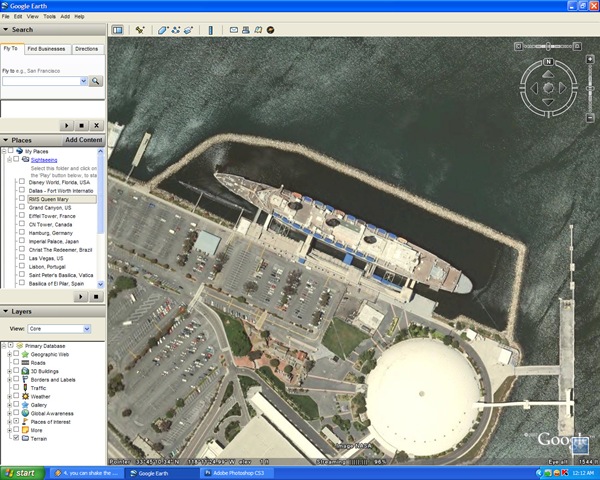The width and height of the screenshot is (600, 480).
Task: Click the Add Content button
Action: coord(83,140)
